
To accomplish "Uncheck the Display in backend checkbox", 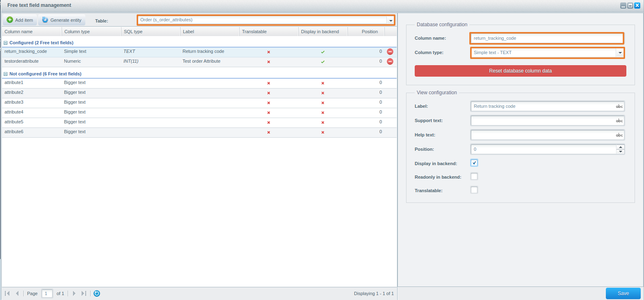I will click(474, 163).
